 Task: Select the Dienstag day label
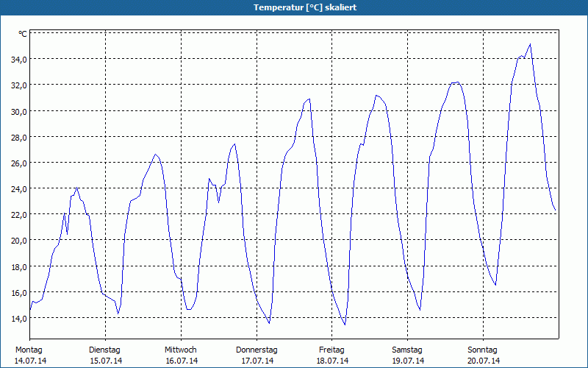point(104,350)
